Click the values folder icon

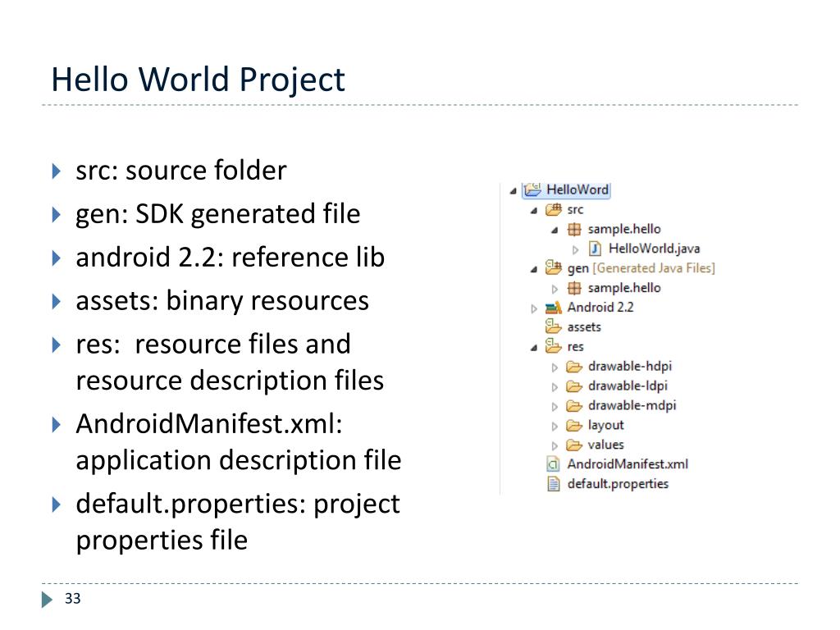574,445
